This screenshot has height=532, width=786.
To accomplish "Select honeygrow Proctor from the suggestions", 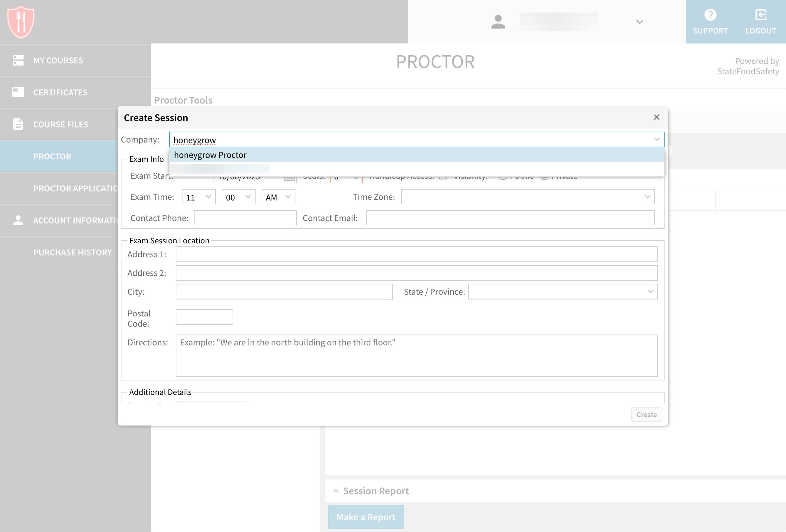I will (x=210, y=155).
